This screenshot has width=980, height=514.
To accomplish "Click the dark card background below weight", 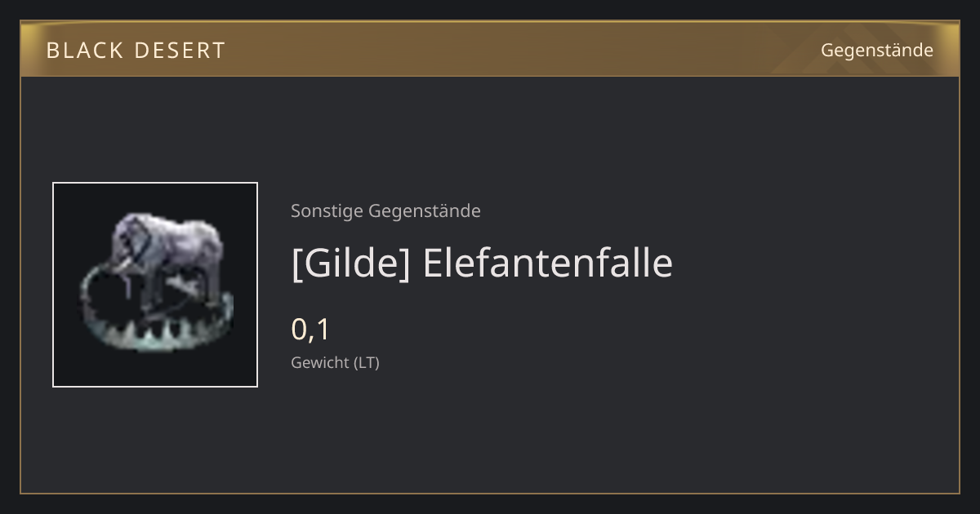I will [572, 432].
